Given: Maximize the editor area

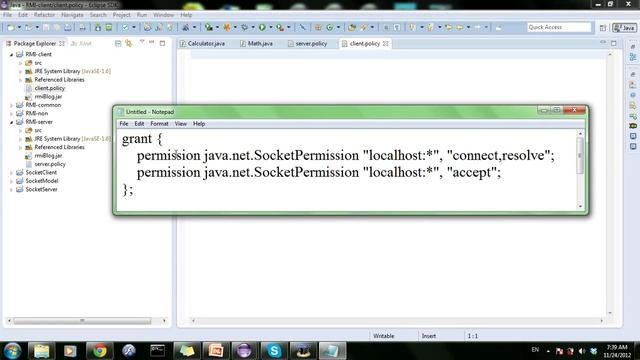Looking at the screenshot, I should point(614,43).
